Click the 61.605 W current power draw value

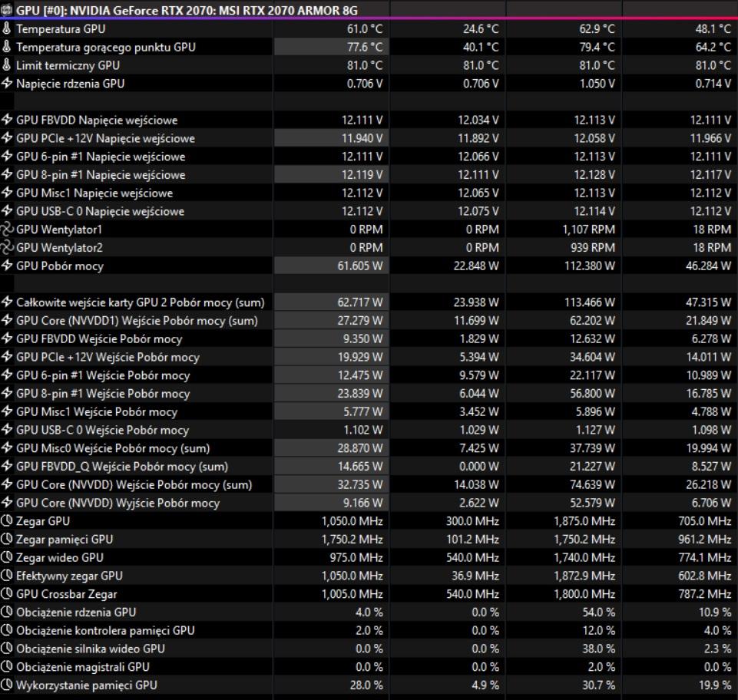point(361,266)
